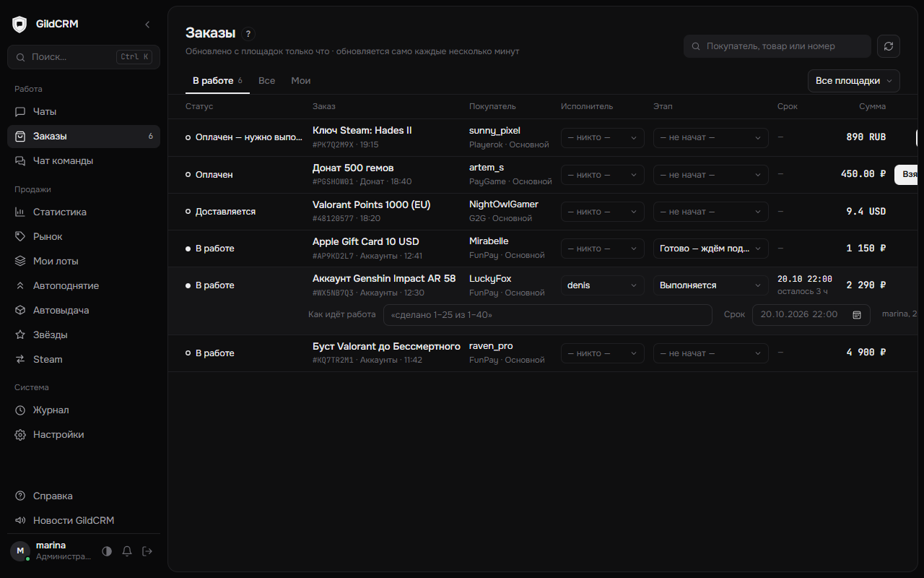Click the sidebar Поиск… search field
Viewport: 924px width, 578px height.
point(84,57)
